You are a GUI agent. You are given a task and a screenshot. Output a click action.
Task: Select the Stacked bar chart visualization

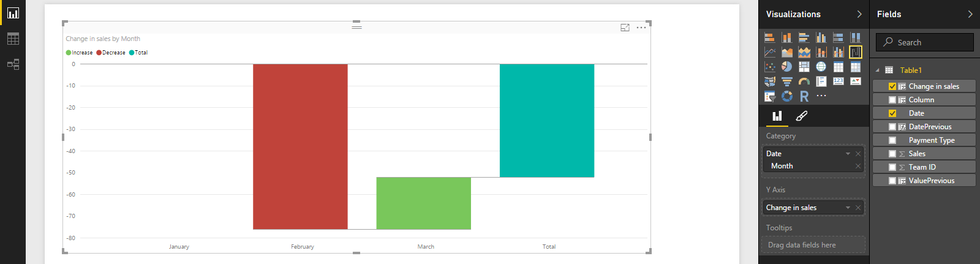pyautogui.click(x=770, y=37)
